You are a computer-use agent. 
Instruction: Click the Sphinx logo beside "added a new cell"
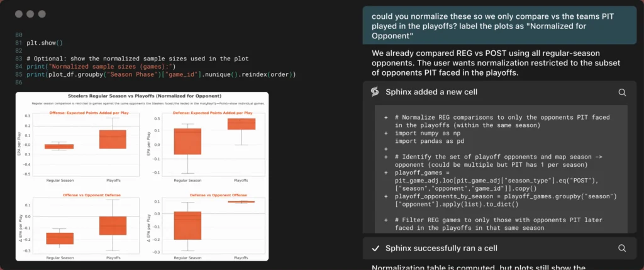click(x=374, y=92)
